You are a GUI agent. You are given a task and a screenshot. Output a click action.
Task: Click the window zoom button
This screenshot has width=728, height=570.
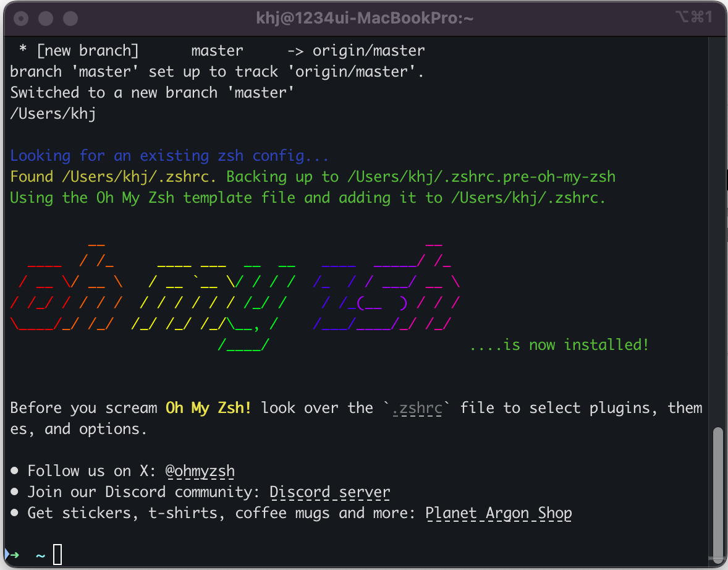coord(70,19)
